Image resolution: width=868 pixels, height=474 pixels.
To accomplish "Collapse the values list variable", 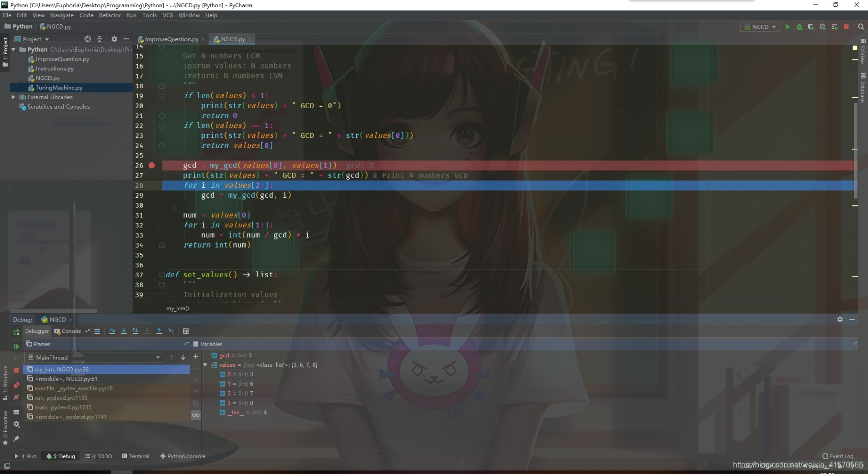I will click(205, 365).
